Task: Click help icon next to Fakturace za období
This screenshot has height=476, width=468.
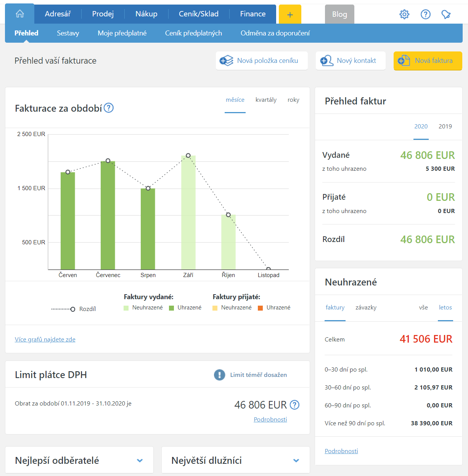Action: 109,108
